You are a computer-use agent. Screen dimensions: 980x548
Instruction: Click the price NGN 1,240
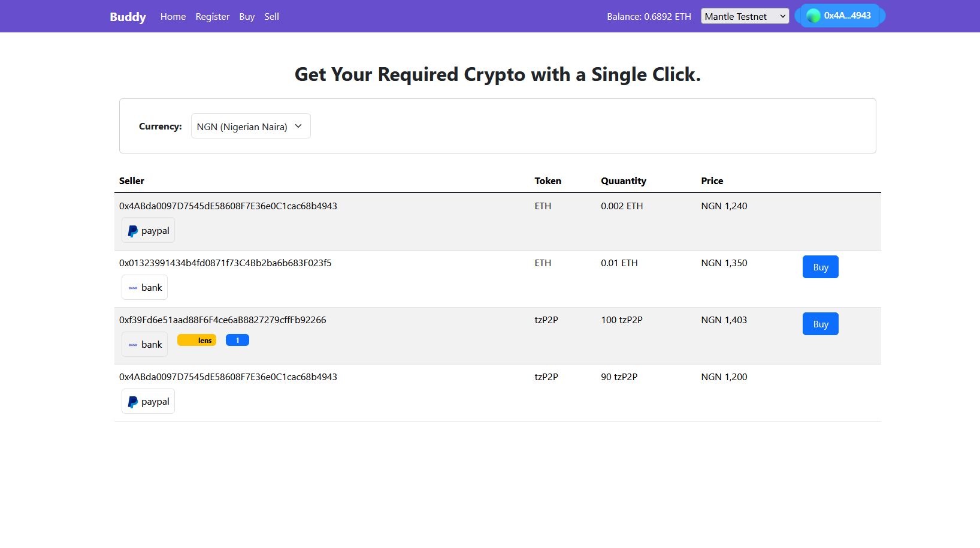724,206
